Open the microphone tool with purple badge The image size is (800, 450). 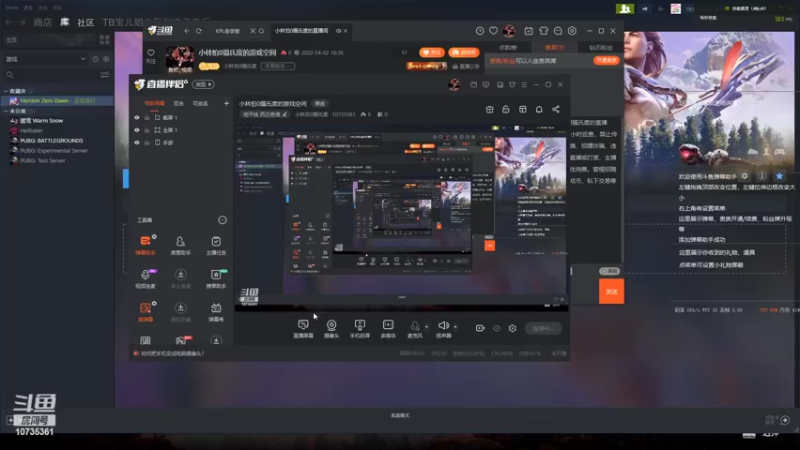pos(145,279)
